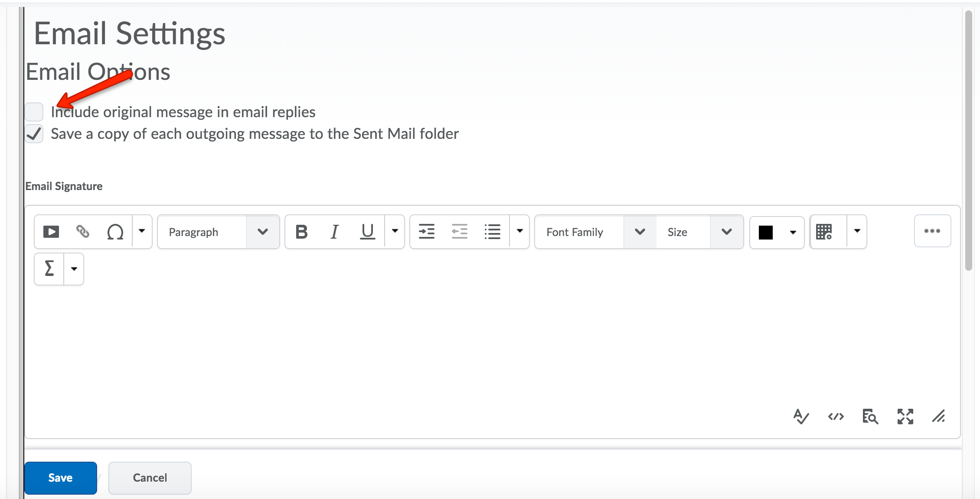
Task: Open the Paragraph format dropdown
Action: point(219,232)
